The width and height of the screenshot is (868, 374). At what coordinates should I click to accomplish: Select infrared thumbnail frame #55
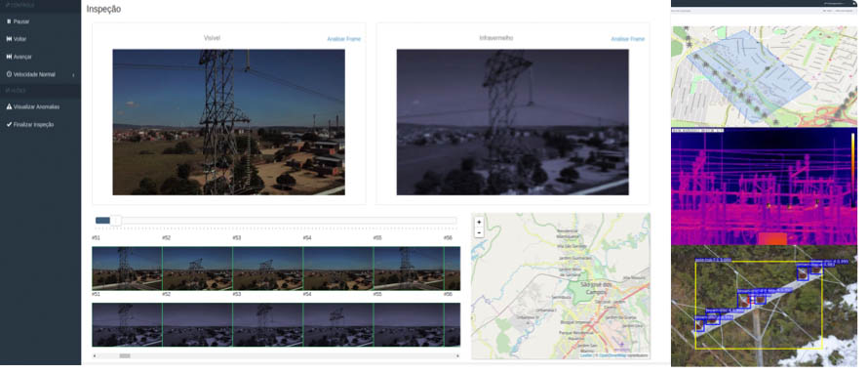pos(409,325)
